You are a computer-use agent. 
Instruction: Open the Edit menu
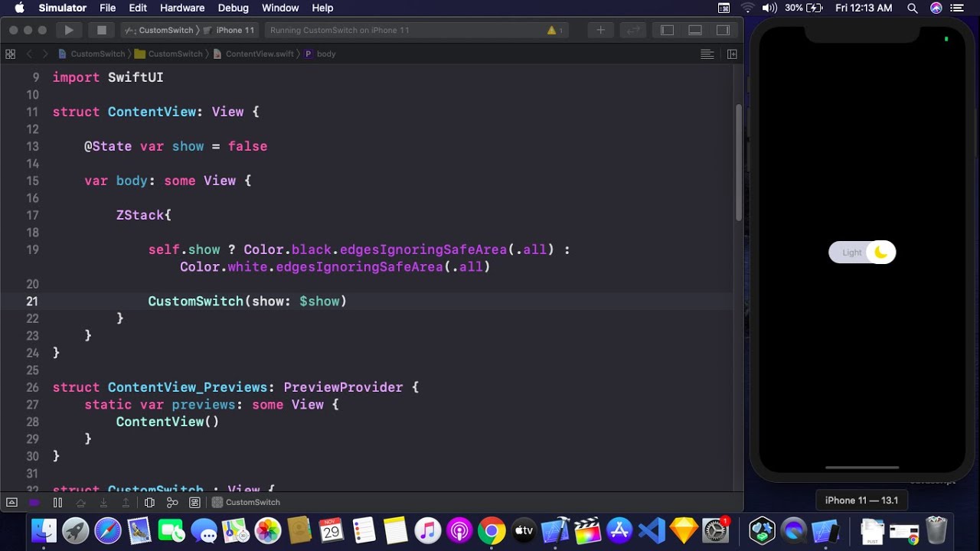[x=138, y=8]
